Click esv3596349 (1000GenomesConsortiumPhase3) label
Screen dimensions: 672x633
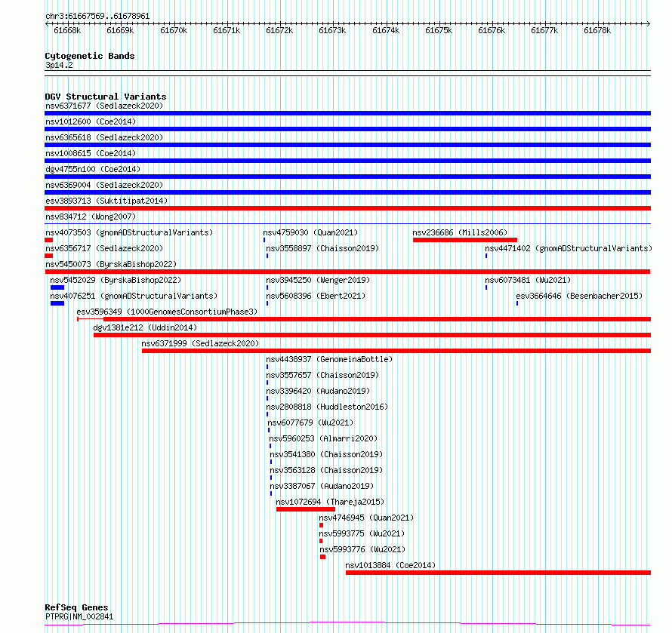167,312
